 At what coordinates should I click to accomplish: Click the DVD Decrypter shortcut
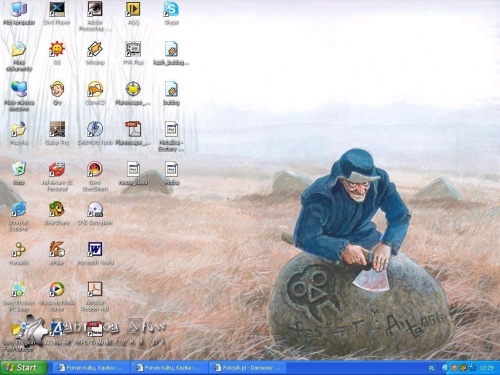pos(95,213)
